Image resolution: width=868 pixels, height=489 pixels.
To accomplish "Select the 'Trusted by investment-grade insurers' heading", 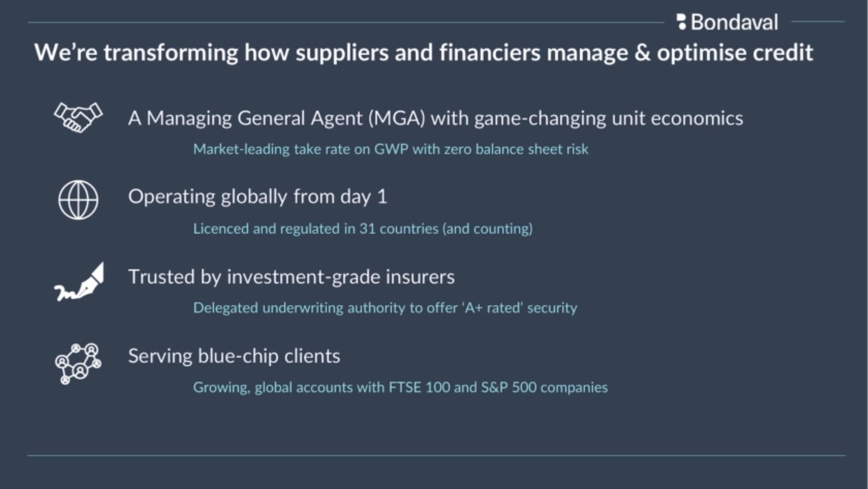I will point(291,277).
